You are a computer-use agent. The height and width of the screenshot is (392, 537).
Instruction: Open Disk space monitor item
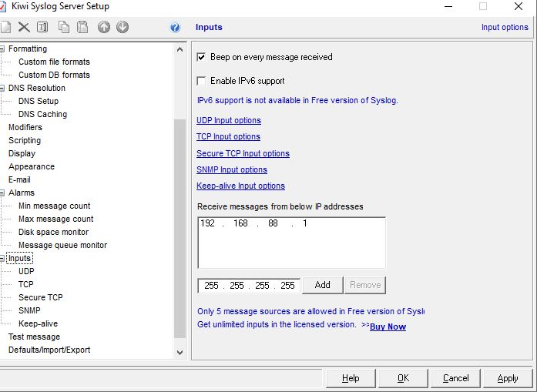click(x=53, y=232)
